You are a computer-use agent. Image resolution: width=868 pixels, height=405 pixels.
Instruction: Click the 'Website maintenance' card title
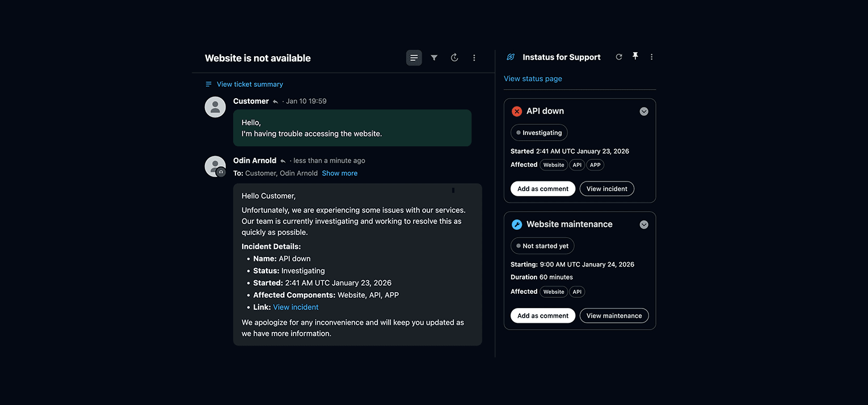click(x=570, y=225)
